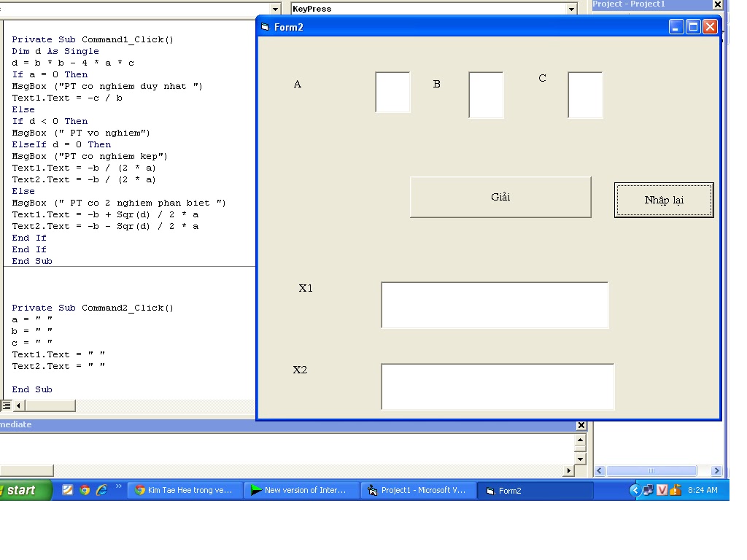The width and height of the screenshot is (747, 560).
Task: Click the Nhập lại button on Form2
Action: click(x=663, y=200)
